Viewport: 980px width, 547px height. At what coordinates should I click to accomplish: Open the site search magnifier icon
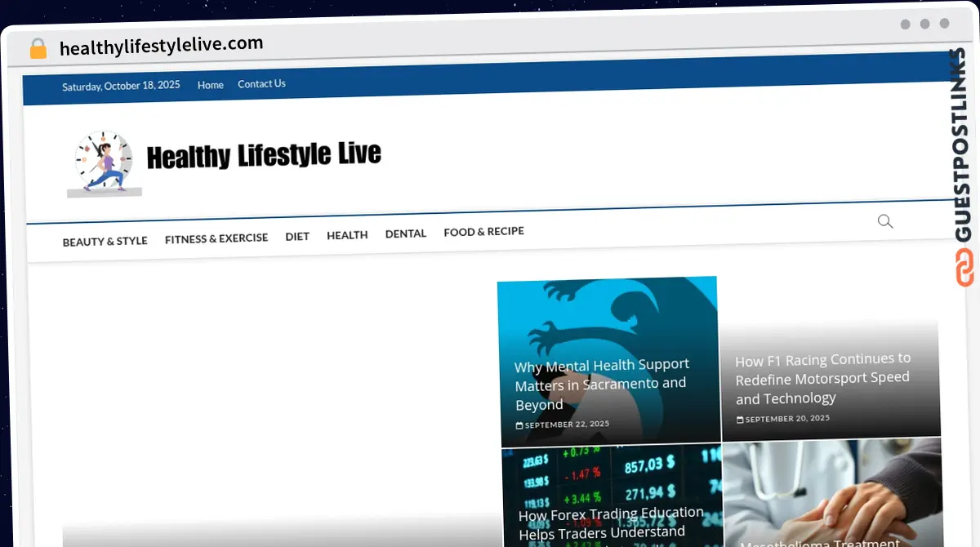click(x=885, y=221)
